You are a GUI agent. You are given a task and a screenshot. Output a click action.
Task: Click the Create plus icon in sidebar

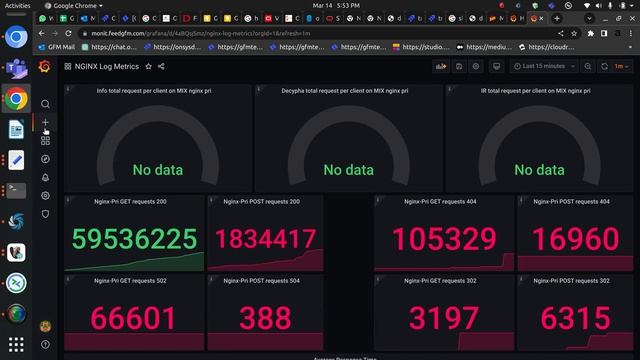[45, 122]
